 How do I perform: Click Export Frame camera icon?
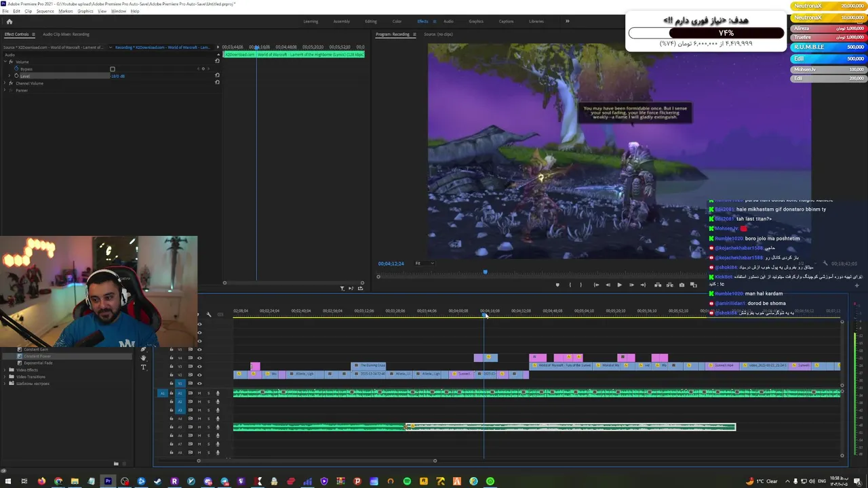[x=682, y=285]
